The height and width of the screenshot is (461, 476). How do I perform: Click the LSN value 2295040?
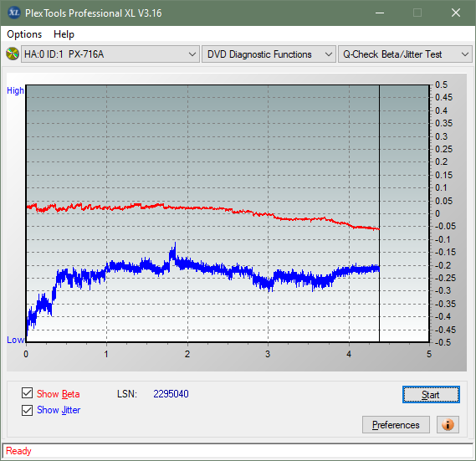[x=171, y=394]
